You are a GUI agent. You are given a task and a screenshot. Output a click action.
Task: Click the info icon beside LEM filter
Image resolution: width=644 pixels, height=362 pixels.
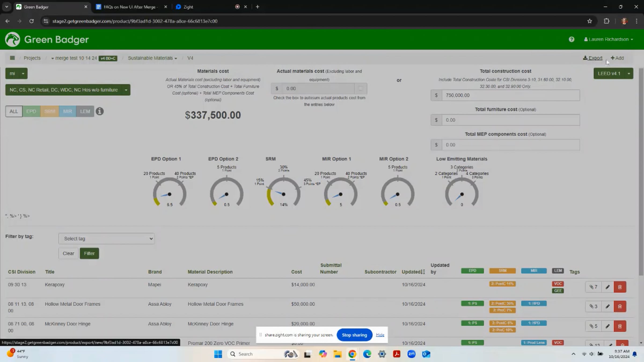click(100, 111)
